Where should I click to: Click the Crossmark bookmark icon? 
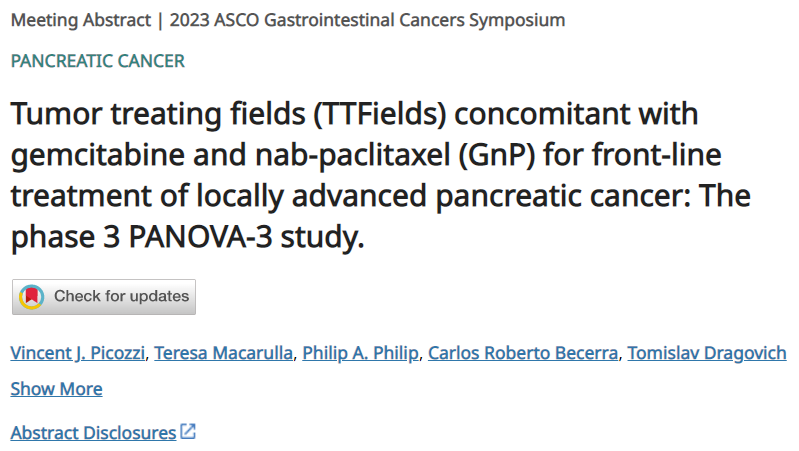(32, 297)
